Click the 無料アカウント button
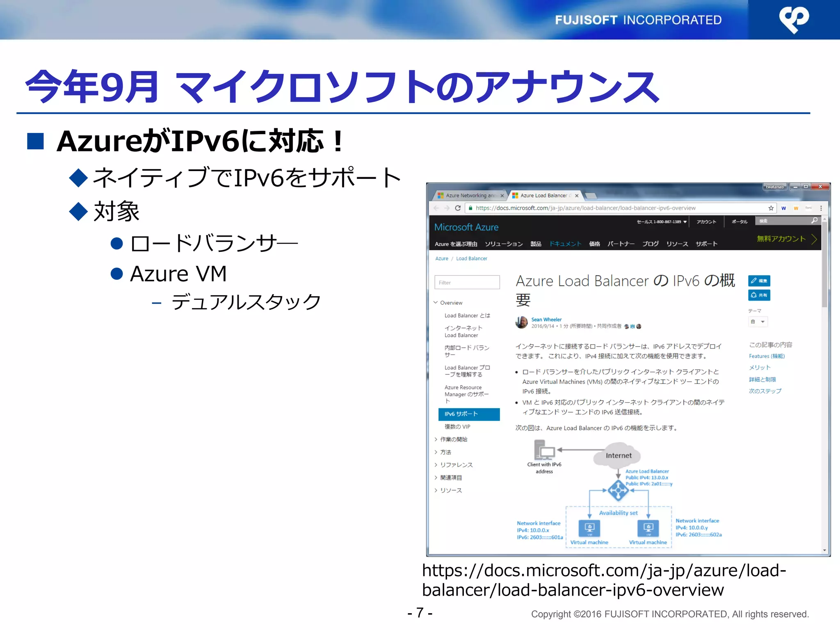Image resolution: width=840 pixels, height=630 pixels. (787, 239)
